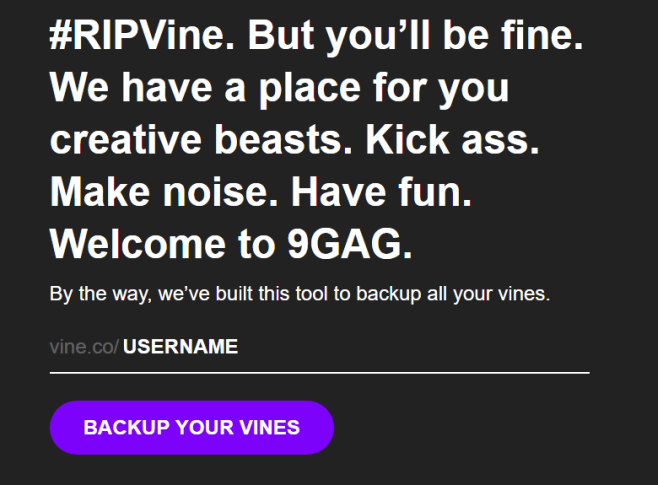Focus the USERNAME input field
658x485 pixels.
point(356,347)
